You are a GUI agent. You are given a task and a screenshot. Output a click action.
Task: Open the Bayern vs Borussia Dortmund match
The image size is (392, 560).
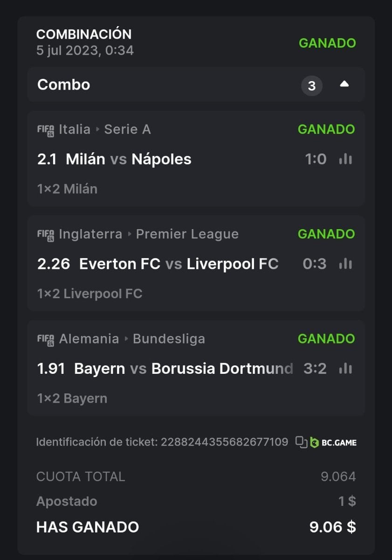pos(183,369)
